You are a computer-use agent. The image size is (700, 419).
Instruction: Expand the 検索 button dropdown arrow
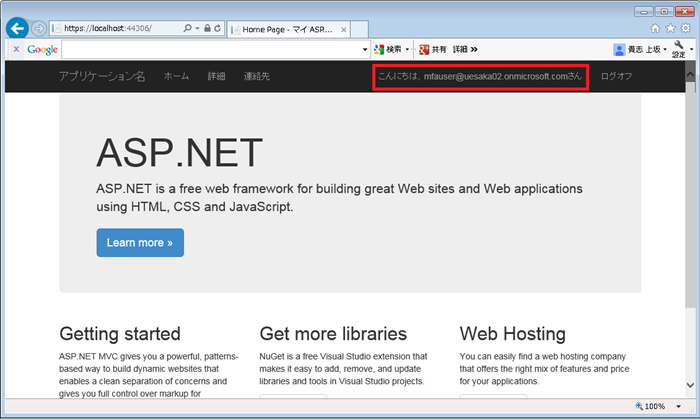pyautogui.click(x=407, y=50)
